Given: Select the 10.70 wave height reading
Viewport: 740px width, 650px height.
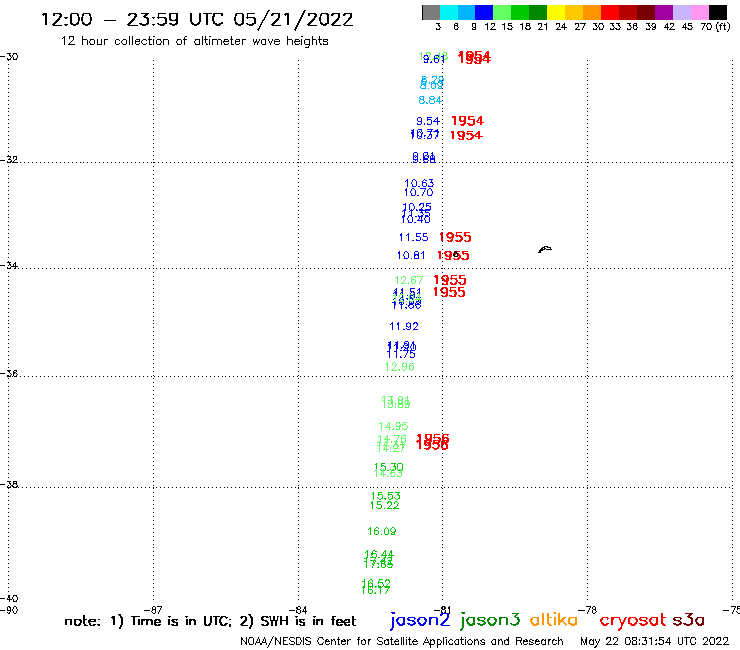Looking at the screenshot, I should pyautogui.click(x=418, y=192).
